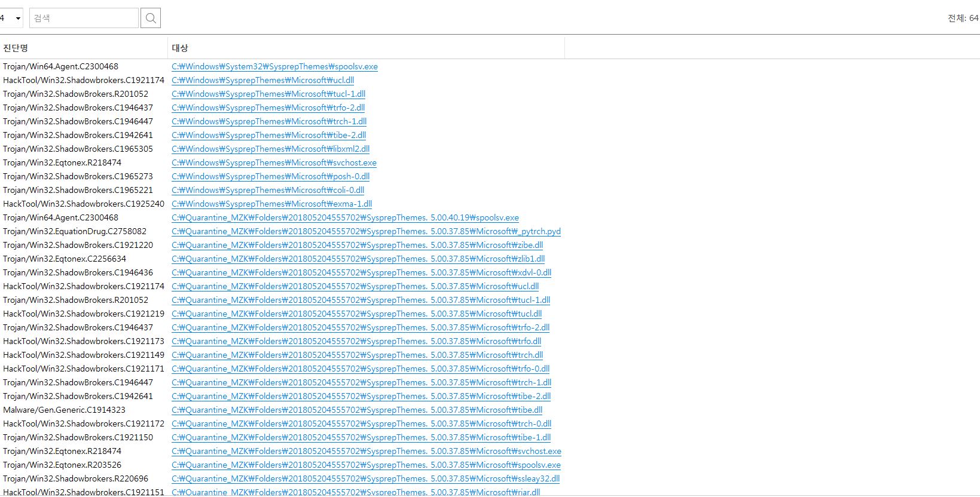
Task: Select the Trojan/Win32.Eqtonex.R203526 diagnosis row
Action: tap(62, 465)
